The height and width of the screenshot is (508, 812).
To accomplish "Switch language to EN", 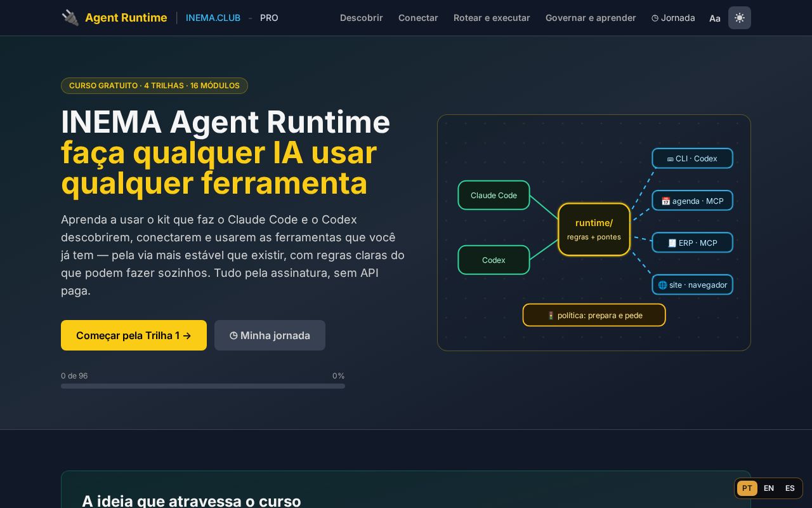I will tap(769, 488).
